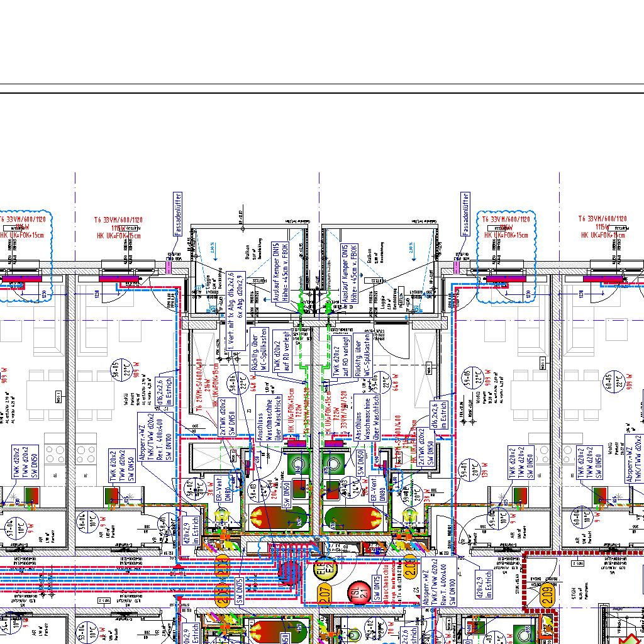Pick the round temperature tag 58-05 22°C

coord(116,372)
